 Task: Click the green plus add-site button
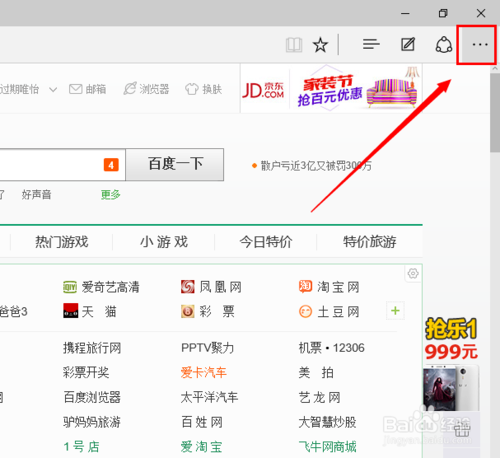[395, 311]
